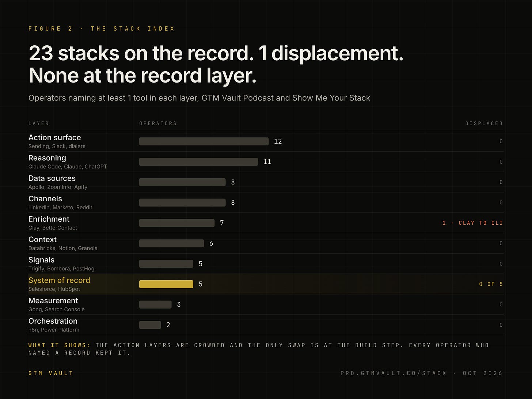Click the 'Operators naming at least 1 tool' subtitle
The width and height of the screenshot is (532, 399).
click(x=199, y=98)
